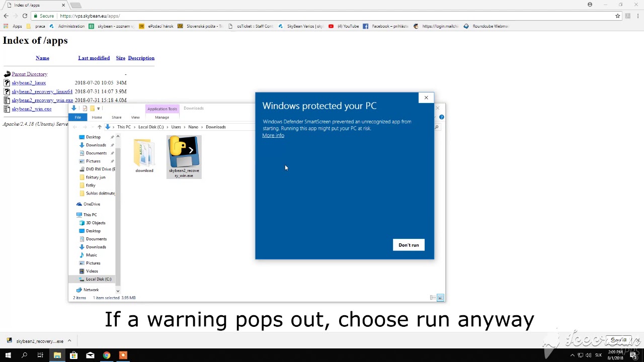Click the Explorer up-directory arrow
This screenshot has height=362, width=644.
[x=100, y=127]
